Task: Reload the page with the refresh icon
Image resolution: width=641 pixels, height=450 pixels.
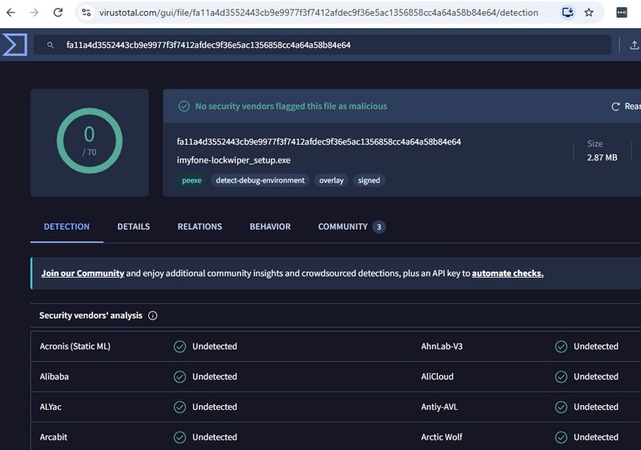Action: 58,13
